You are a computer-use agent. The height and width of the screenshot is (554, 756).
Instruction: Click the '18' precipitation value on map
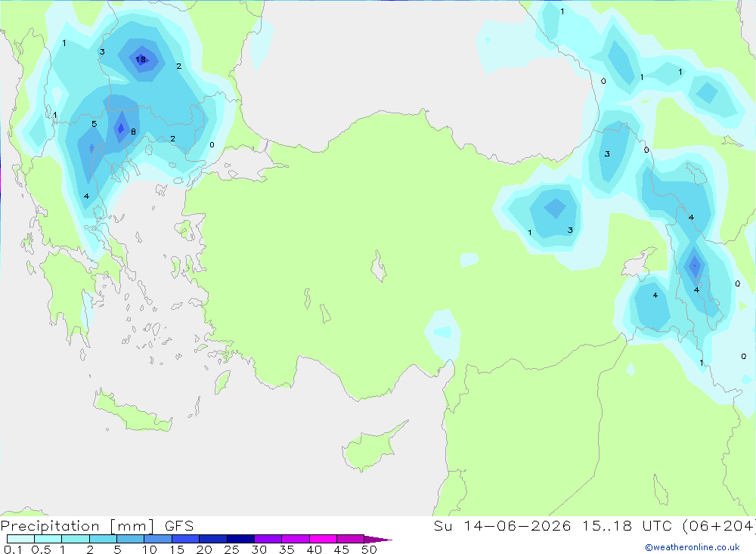pyautogui.click(x=141, y=59)
